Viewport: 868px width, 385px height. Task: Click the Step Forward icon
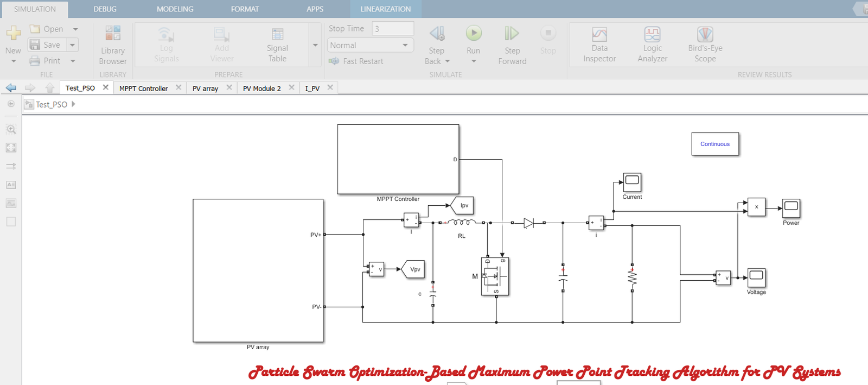point(512,34)
